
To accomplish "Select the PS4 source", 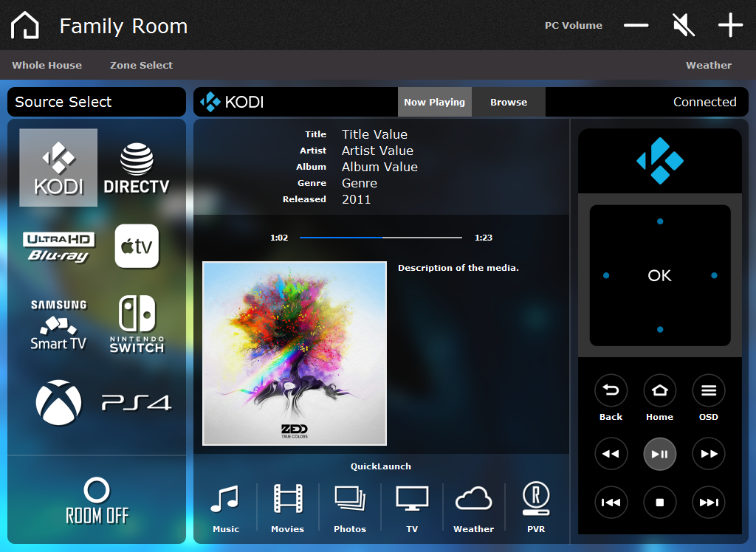I will pos(137,402).
